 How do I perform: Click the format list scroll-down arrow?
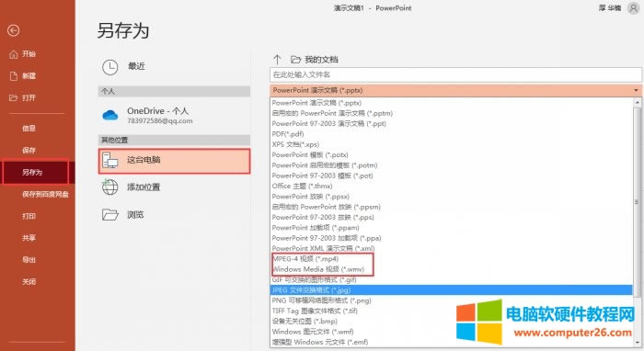pos(638,342)
